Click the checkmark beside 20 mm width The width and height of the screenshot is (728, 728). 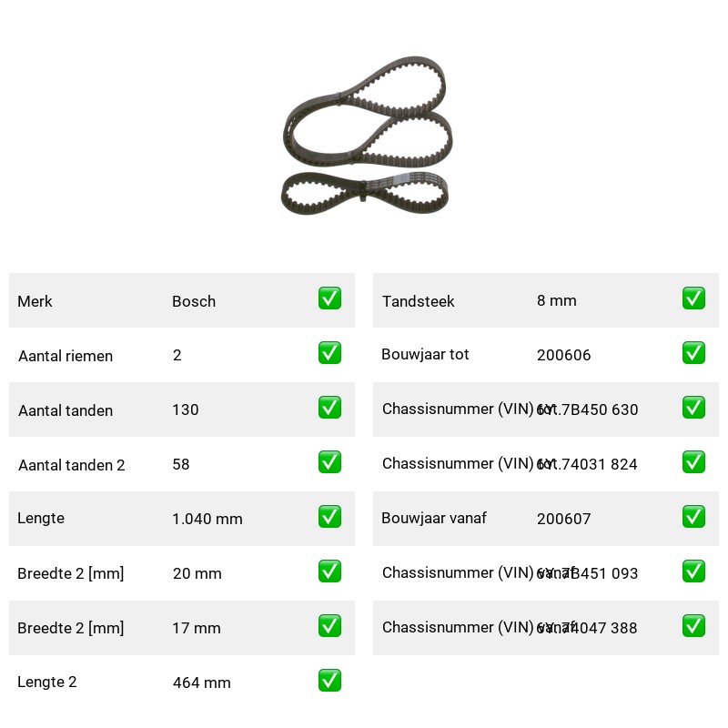point(329,571)
